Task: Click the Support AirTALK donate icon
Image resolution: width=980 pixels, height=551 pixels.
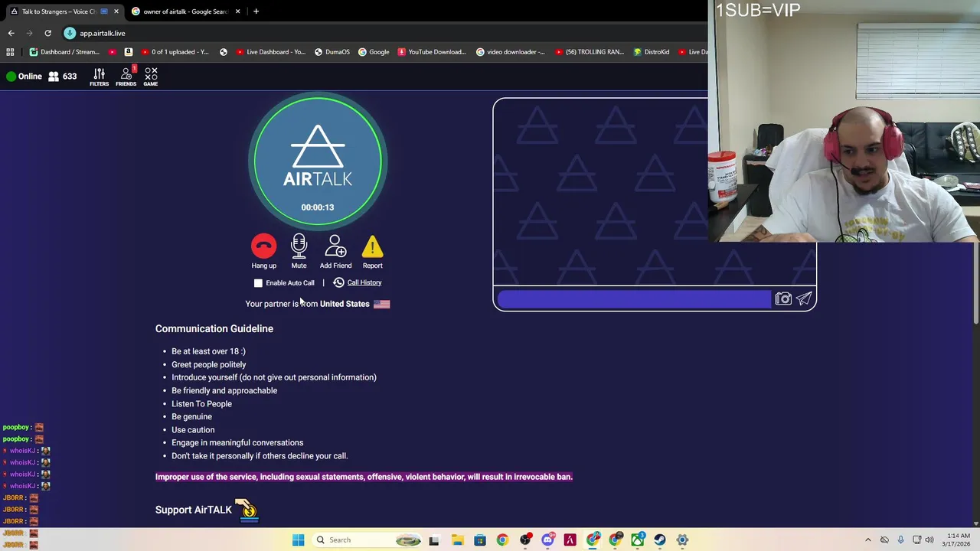Action: pyautogui.click(x=247, y=510)
